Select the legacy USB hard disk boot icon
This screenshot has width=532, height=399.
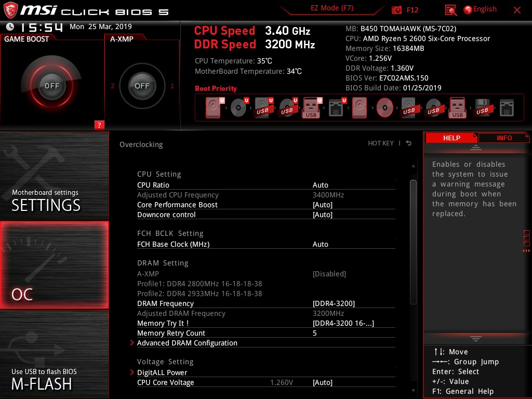pos(409,108)
